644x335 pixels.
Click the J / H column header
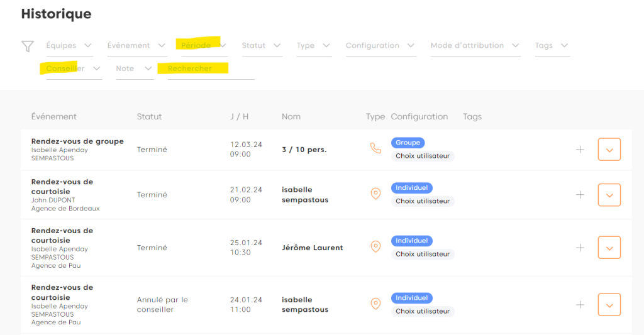coord(240,116)
